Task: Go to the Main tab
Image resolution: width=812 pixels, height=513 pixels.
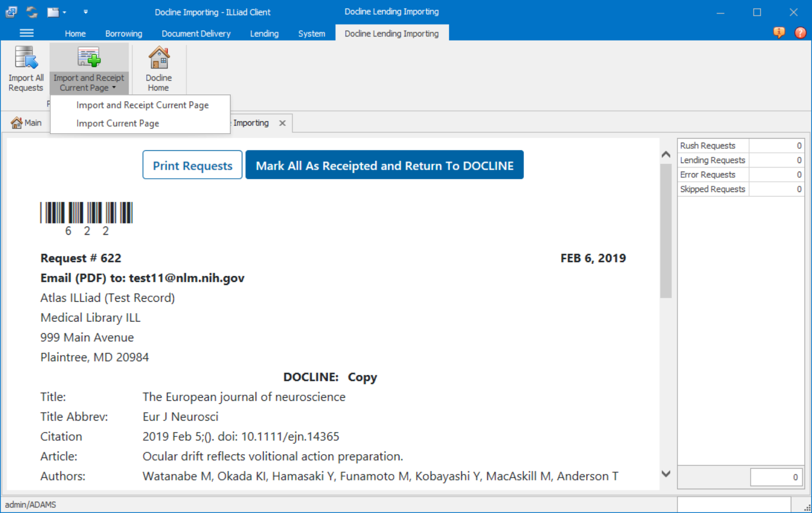Action: coord(26,123)
